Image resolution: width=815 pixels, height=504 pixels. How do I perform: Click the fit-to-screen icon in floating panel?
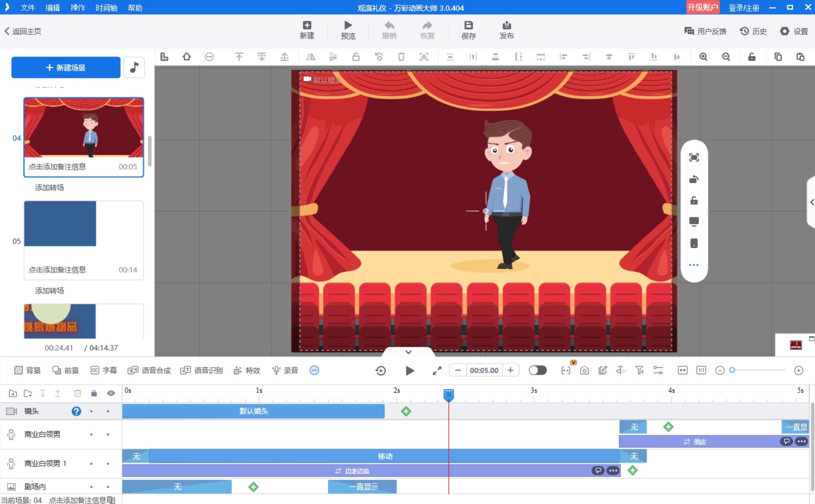tap(694, 157)
